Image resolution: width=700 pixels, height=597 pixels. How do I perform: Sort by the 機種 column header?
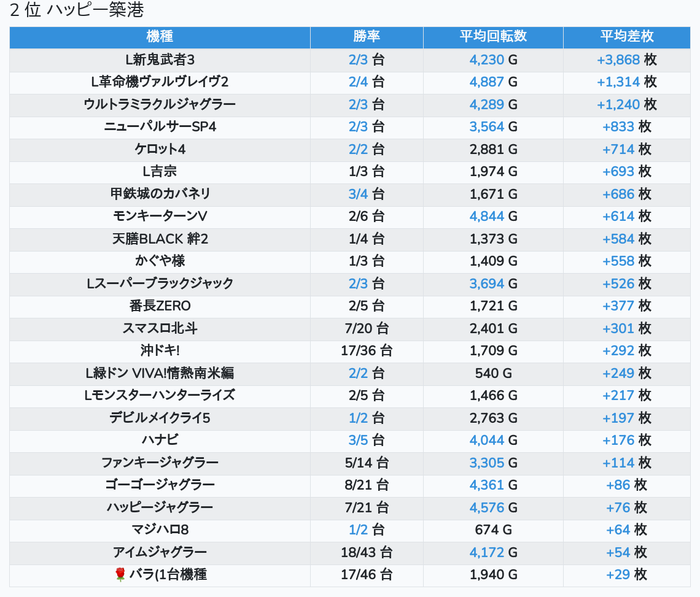pos(160,37)
